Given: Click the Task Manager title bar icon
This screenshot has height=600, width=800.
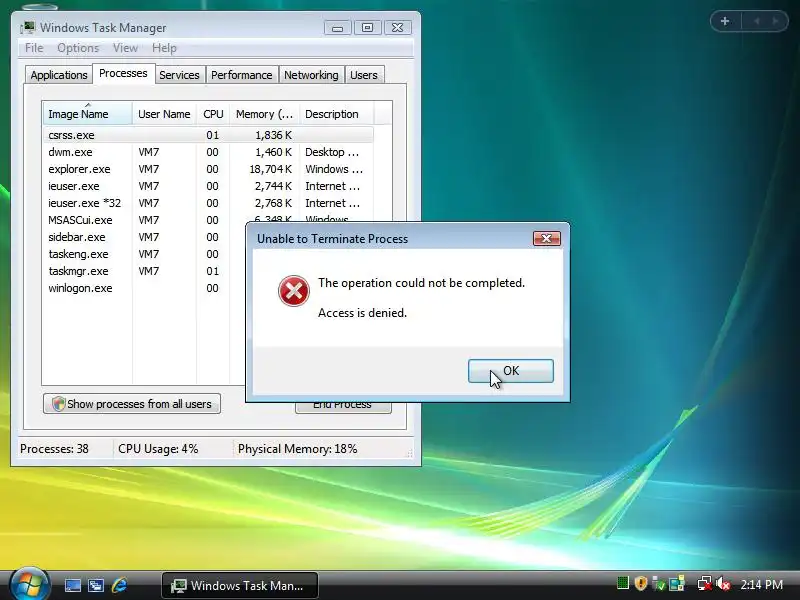Looking at the screenshot, I should coord(28,27).
